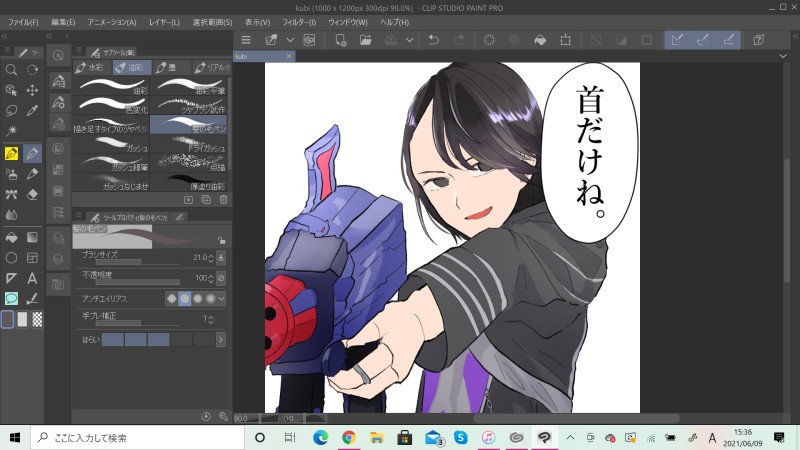Choose the 点描 brush
The height and width of the screenshot is (450, 800).
pos(189,162)
